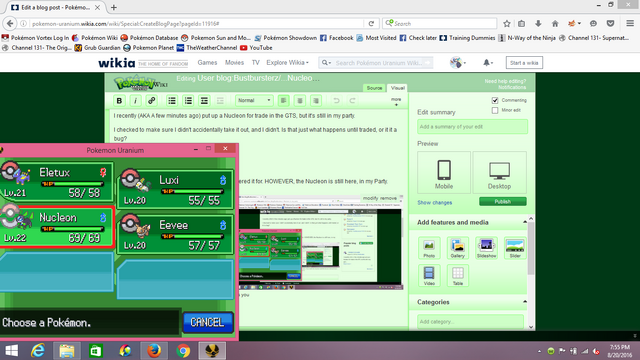Toggle italic formatting in editor toolbar
This screenshot has height=360, width=640.
tap(135, 100)
